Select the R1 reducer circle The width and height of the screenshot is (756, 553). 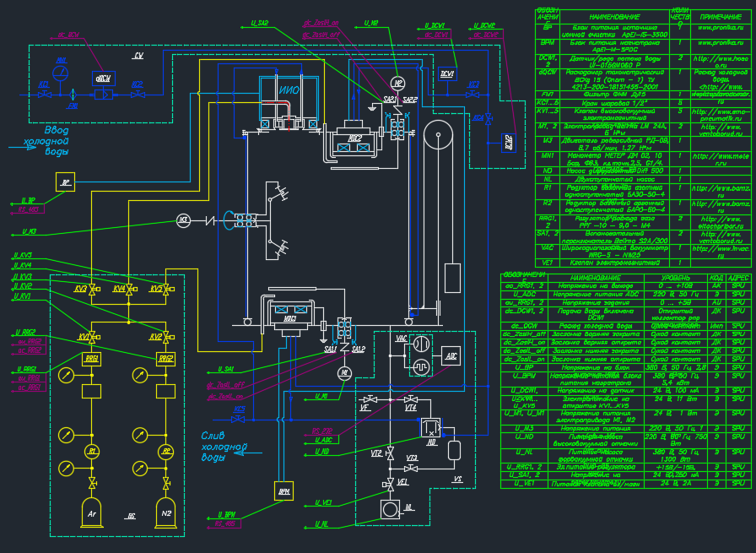click(x=92, y=452)
